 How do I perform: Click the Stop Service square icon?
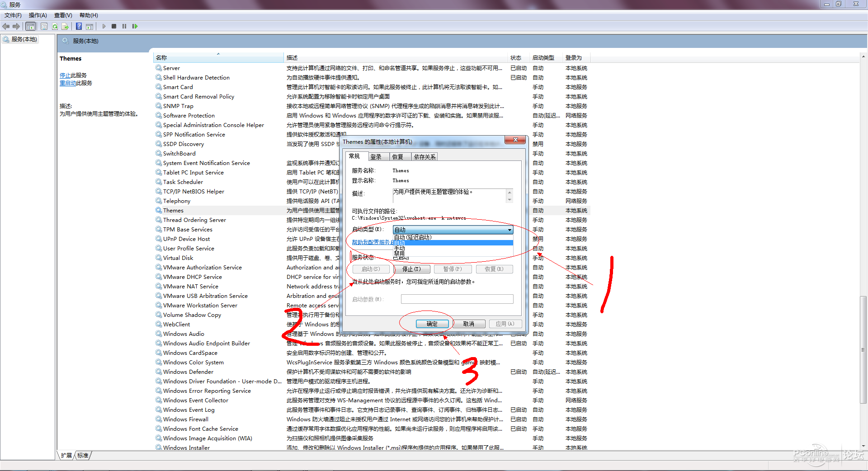[x=114, y=26]
